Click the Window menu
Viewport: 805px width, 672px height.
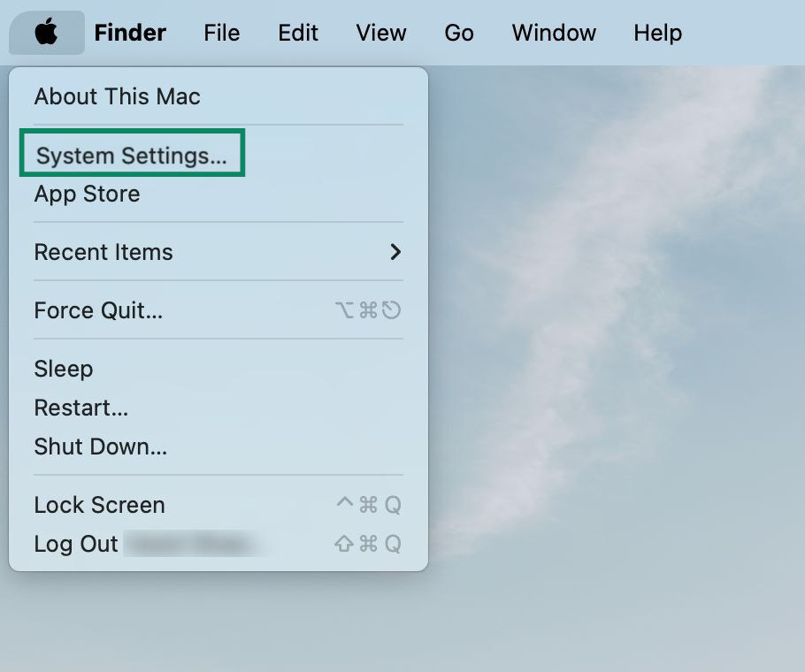553,33
